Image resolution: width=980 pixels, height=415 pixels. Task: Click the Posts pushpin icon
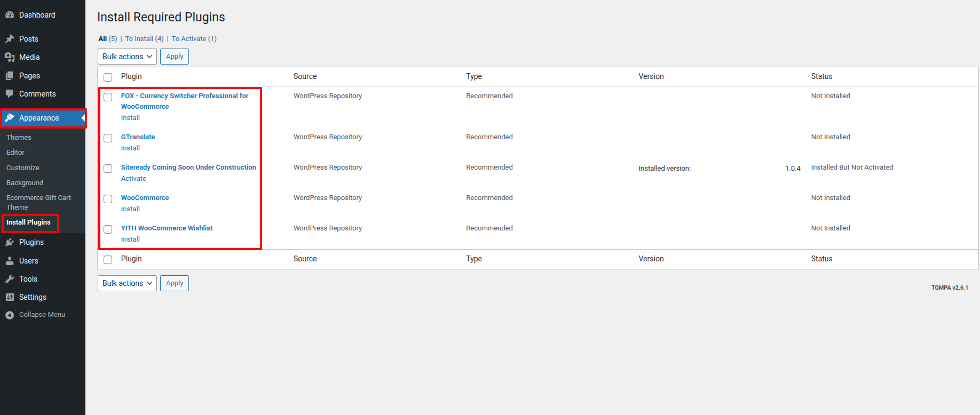[10, 39]
